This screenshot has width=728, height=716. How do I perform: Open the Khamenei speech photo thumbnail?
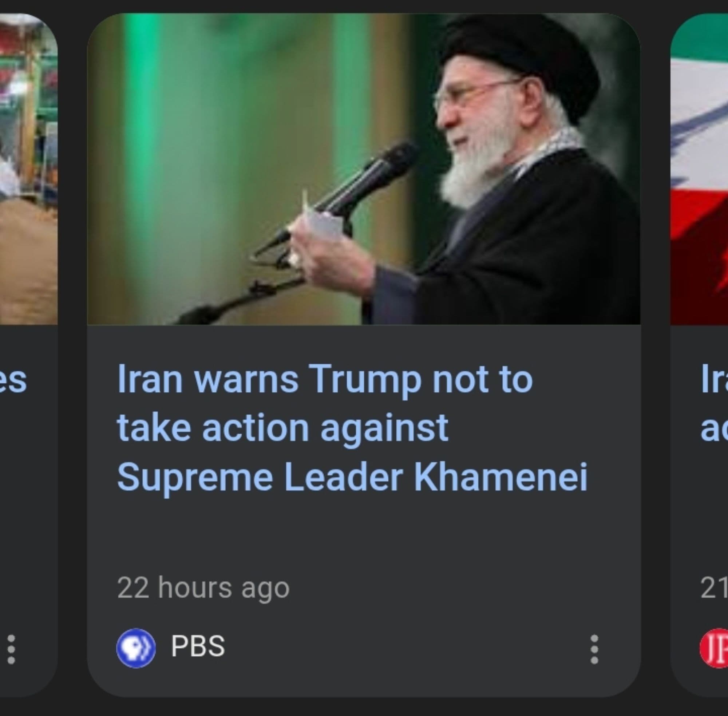click(364, 169)
